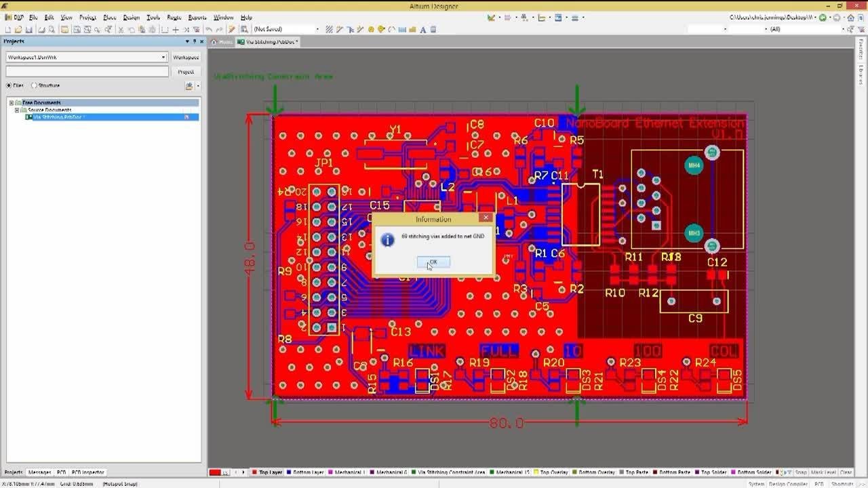Switch to the Bottom Layer tab
Image resolution: width=868 pixels, height=488 pixels.
pos(307,472)
